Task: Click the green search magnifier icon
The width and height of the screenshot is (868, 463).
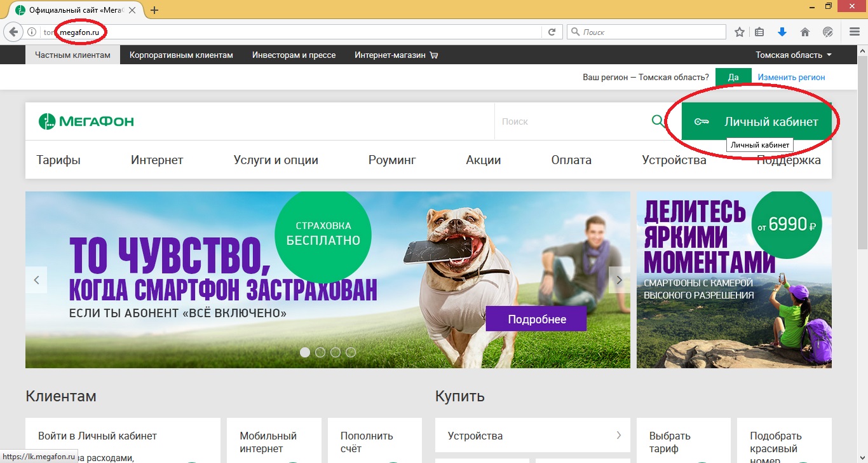Action: pyautogui.click(x=658, y=121)
